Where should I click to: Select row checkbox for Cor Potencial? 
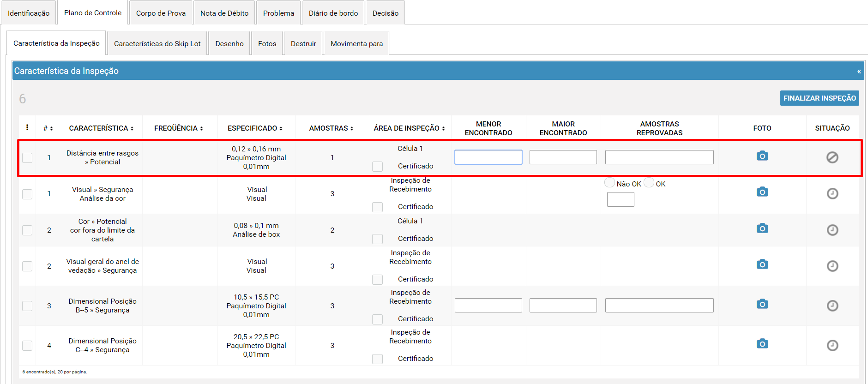pos(27,230)
